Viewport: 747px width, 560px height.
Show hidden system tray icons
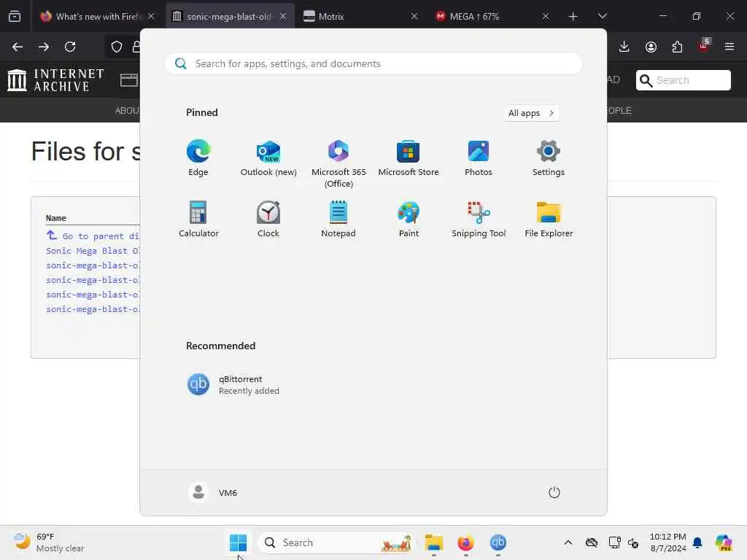tap(568, 542)
